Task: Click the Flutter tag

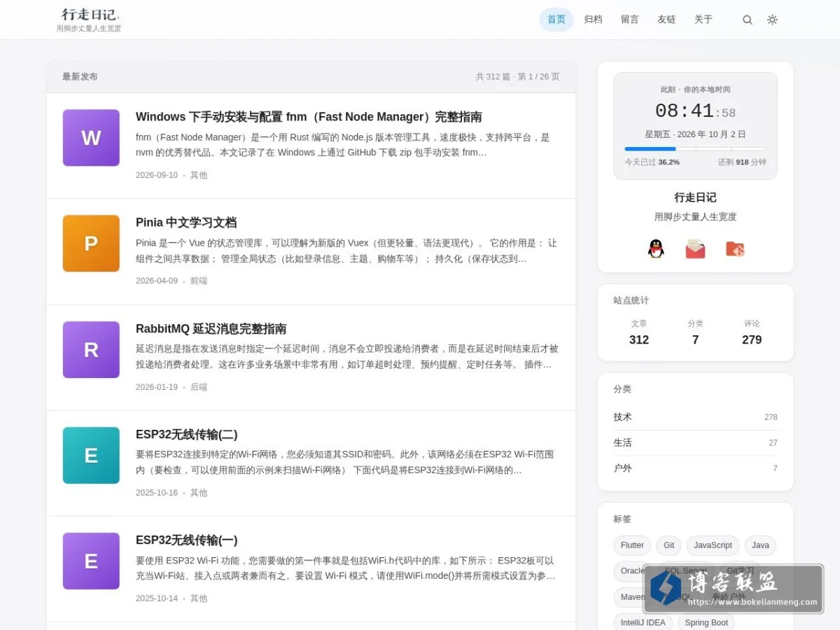Action: tap(632, 545)
